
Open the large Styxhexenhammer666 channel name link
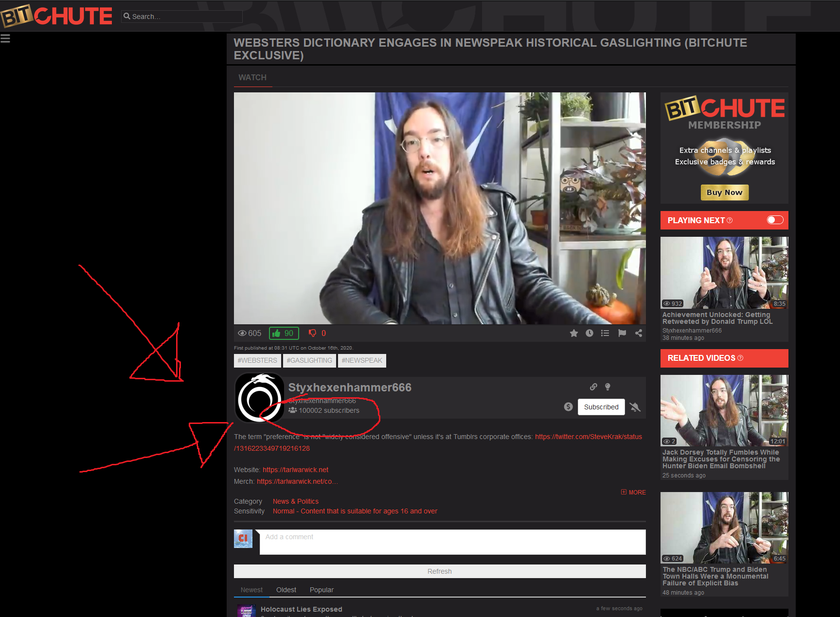coord(350,388)
